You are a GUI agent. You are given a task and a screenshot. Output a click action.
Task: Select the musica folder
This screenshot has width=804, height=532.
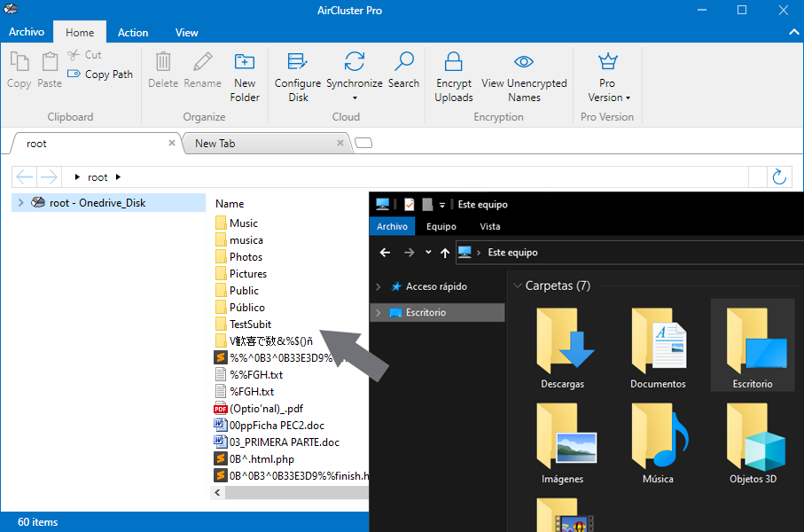[239, 240]
